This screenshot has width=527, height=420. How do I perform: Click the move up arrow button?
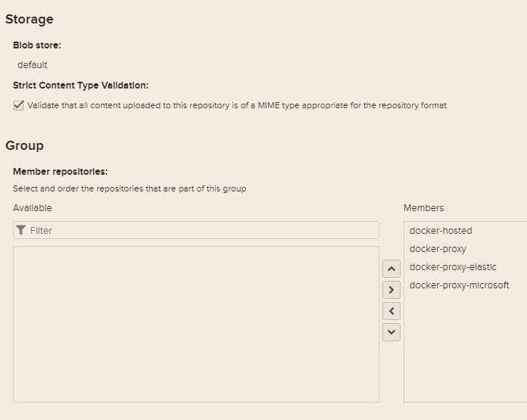tap(391, 269)
